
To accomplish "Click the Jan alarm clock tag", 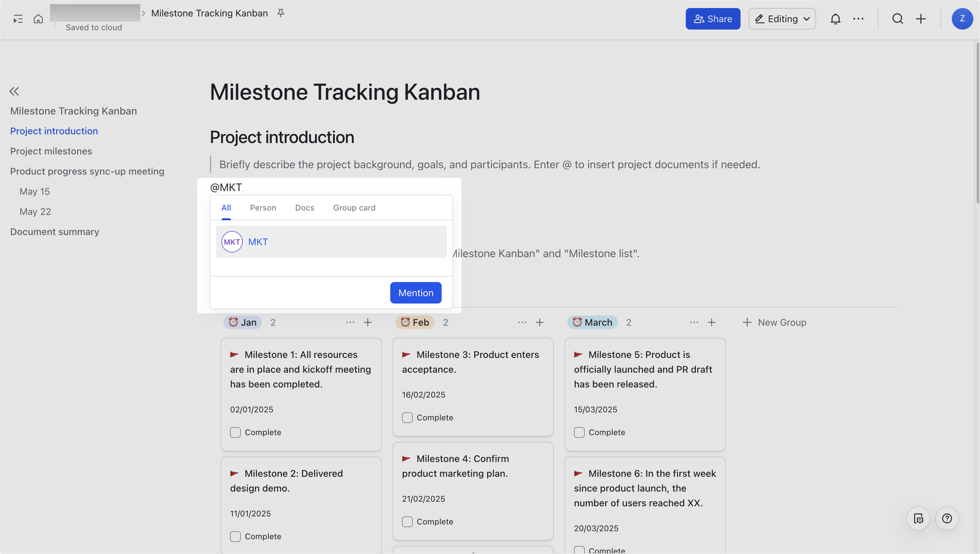I will point(242,322).
